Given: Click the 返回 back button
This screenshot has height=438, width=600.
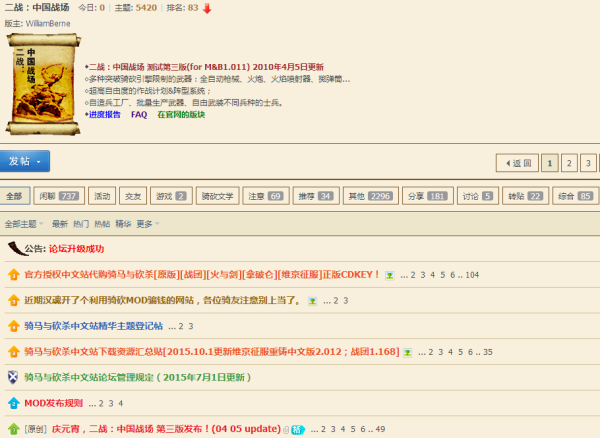Looking at the screenshot, I should coord(516,163).
